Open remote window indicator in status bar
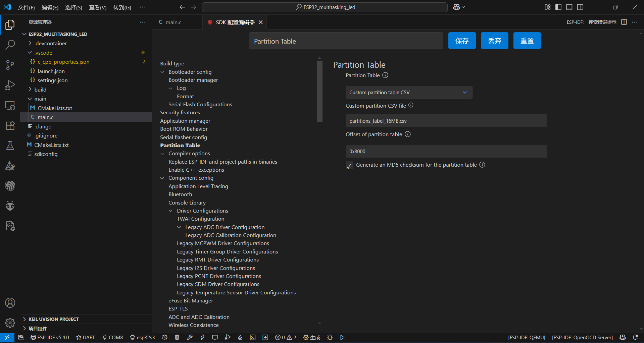The width and height of the screenshot is (644, 343). 7,337
